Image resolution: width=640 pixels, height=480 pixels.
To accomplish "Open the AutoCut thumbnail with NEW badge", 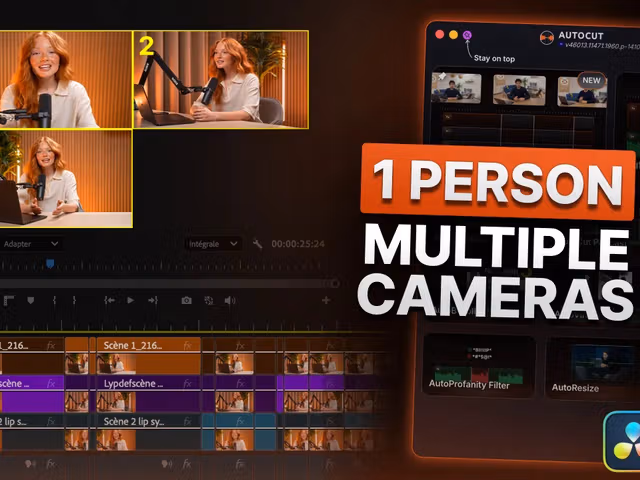I will [582, 92].
